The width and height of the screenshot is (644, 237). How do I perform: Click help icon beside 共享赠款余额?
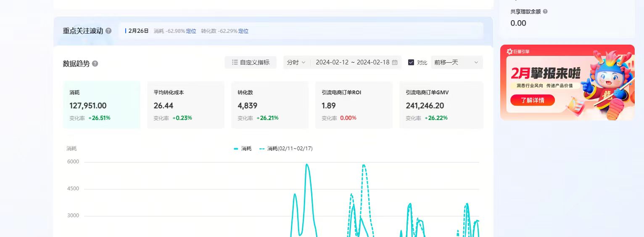coord(545,11)
